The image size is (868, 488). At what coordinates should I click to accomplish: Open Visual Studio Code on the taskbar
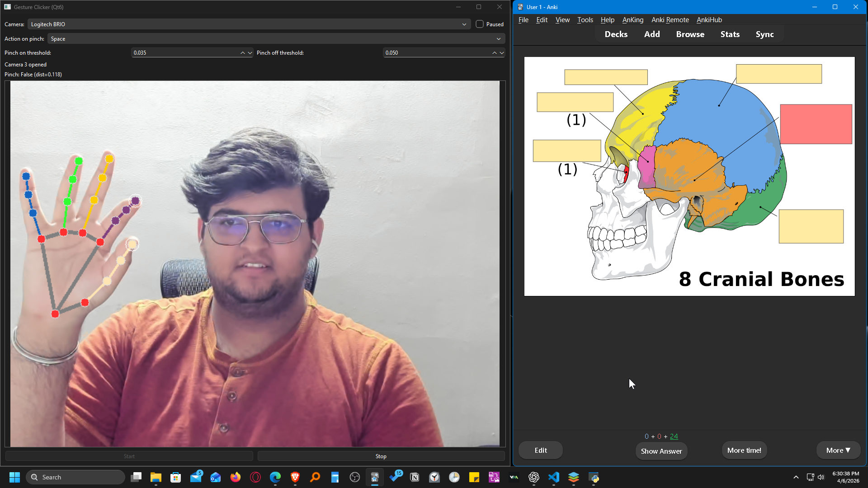click(553, 477)
